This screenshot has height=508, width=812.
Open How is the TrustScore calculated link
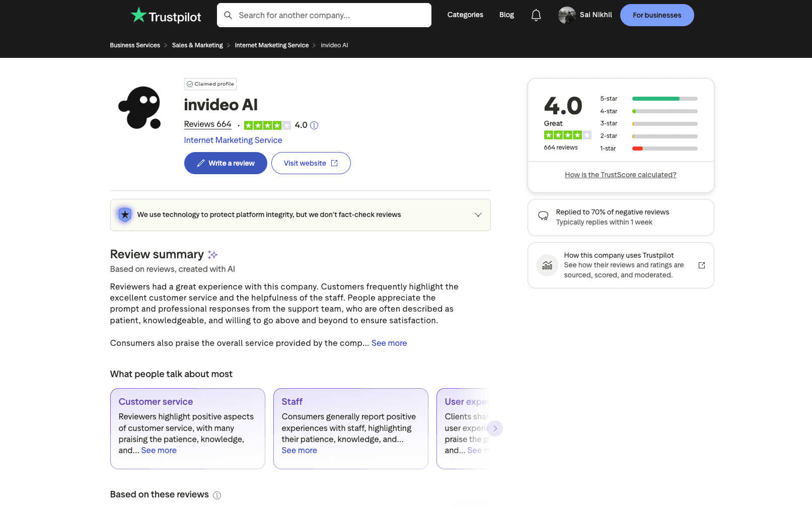(x=620, y=175)
